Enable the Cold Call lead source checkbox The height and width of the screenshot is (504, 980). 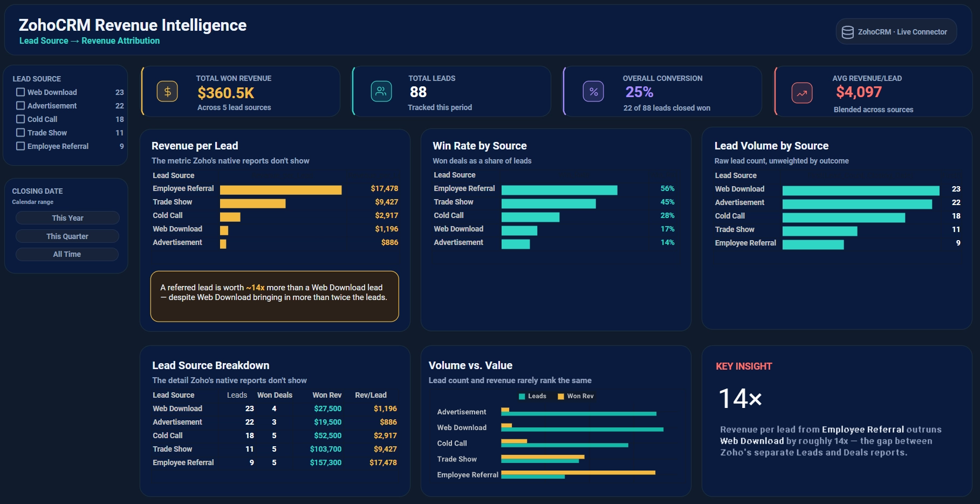tap(20, 119)
